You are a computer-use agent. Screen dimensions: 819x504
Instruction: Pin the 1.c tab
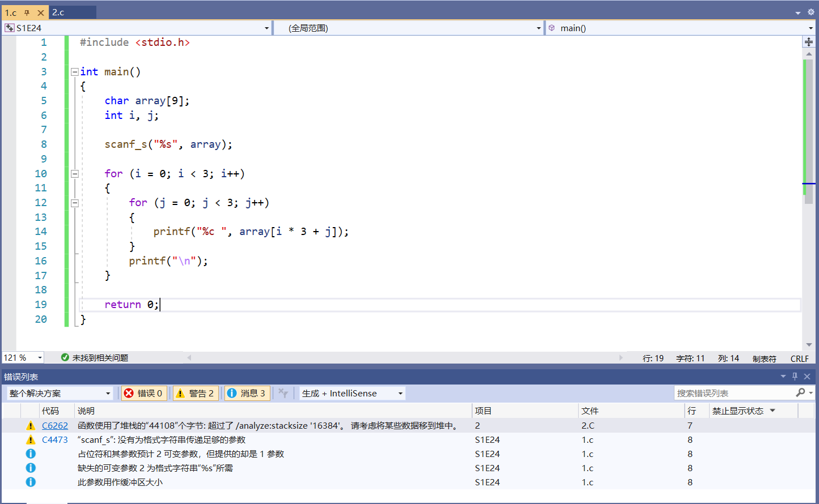(x=27, y=12)
